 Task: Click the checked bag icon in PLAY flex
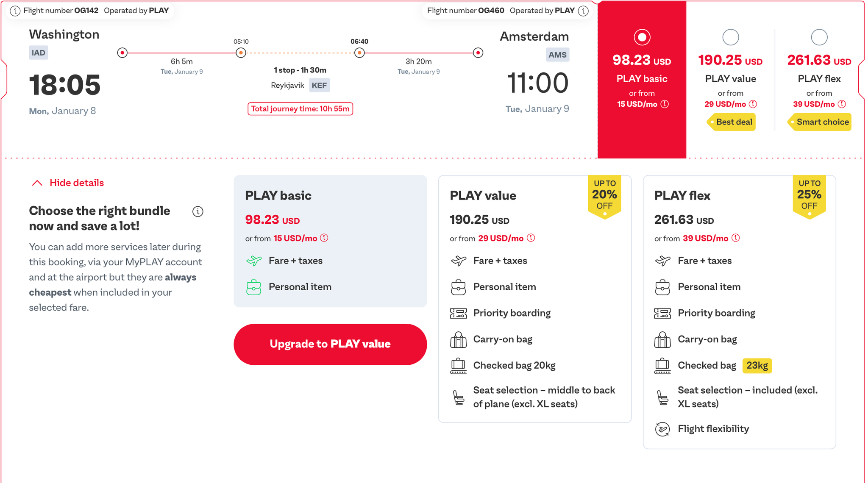(663, 366)
